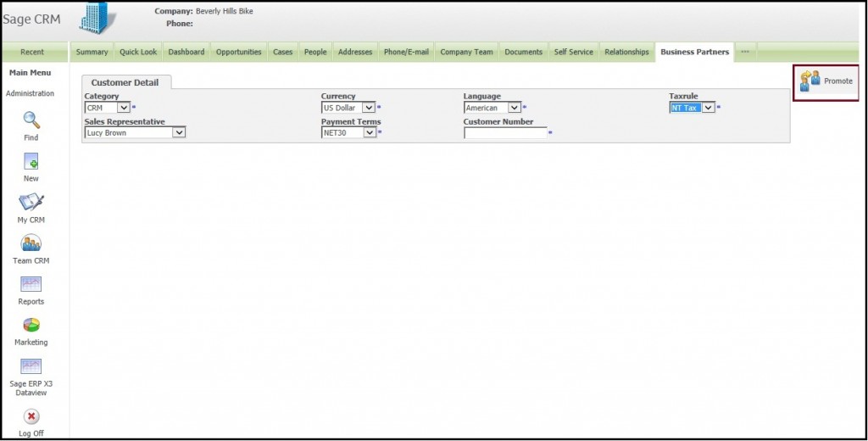Click the Recent menu button
Screen dimensions: 868x441
(x=32, y=52)
